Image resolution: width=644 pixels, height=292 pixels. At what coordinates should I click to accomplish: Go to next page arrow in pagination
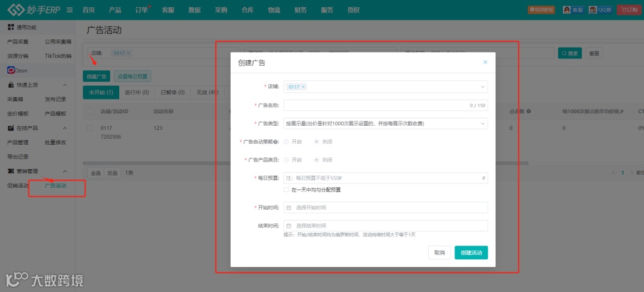tap(631, 173)
